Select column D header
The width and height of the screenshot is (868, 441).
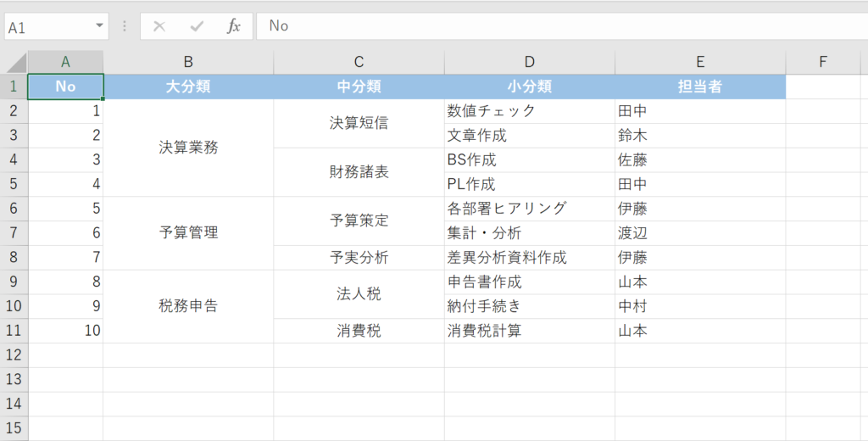(x=530, y=62)
